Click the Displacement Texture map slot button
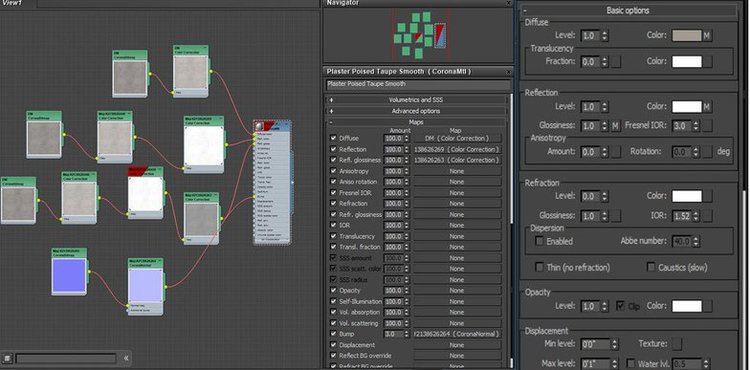Image resolution: width=750 pixels, height=370 pixels. click(677, 344)
